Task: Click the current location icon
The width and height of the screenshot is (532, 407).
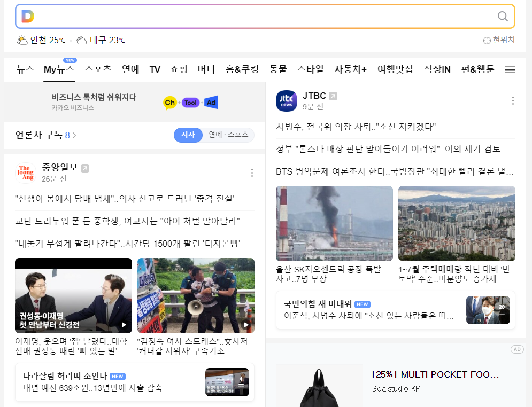Action: pyautogui.click(x=487, y=40)
